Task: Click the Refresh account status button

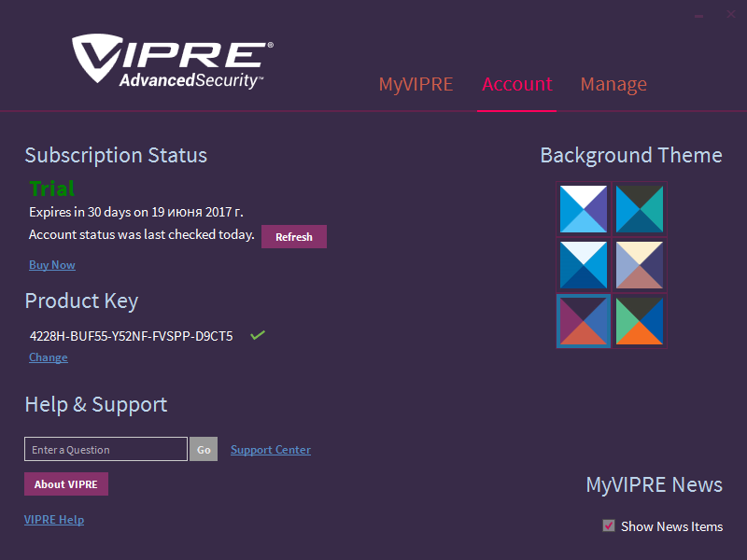Action: tap(294, 237)
